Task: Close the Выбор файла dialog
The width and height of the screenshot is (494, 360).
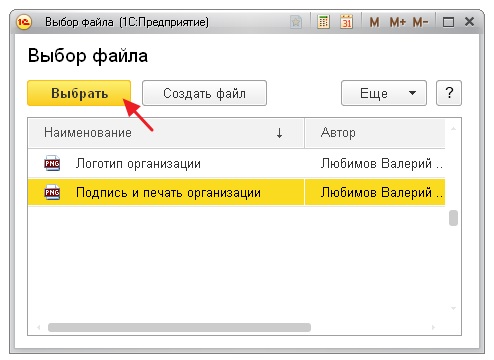Action: 469,22
